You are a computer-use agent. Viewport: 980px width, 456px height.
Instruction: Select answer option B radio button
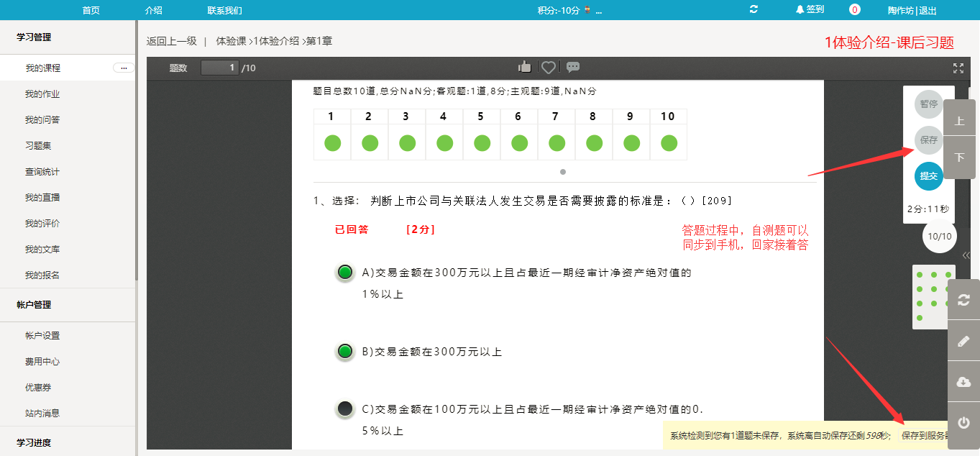[x=345, y=351]
